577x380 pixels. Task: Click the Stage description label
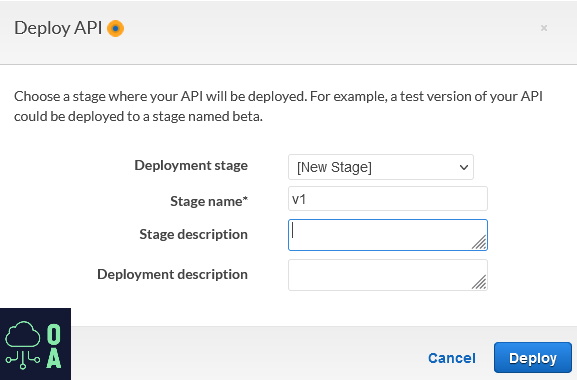(193, 234)
